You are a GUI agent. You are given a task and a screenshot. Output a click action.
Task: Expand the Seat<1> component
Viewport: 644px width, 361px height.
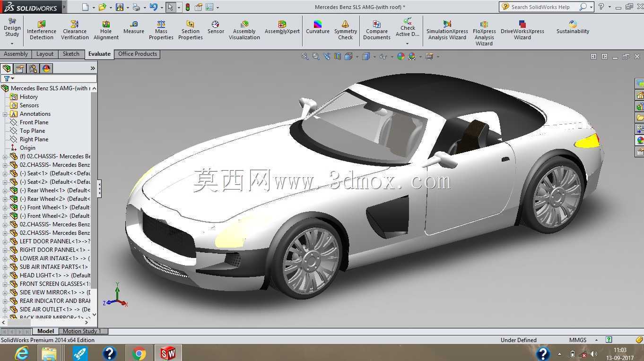pyautogui.click(x=5, y=173)
